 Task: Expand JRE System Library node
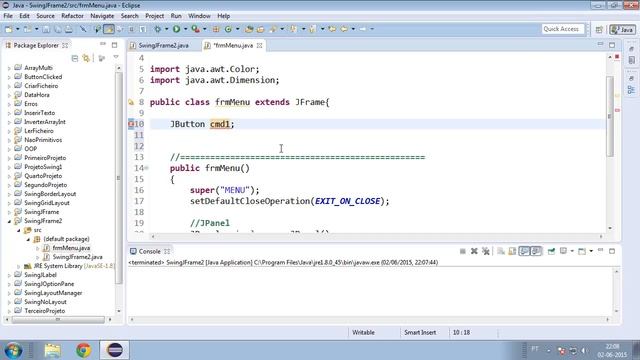[x=19, y=266]
